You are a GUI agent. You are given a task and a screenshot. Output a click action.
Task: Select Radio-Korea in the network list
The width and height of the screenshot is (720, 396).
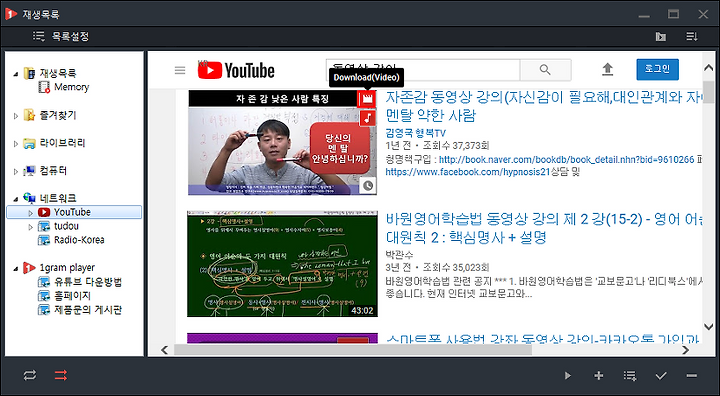71,240
